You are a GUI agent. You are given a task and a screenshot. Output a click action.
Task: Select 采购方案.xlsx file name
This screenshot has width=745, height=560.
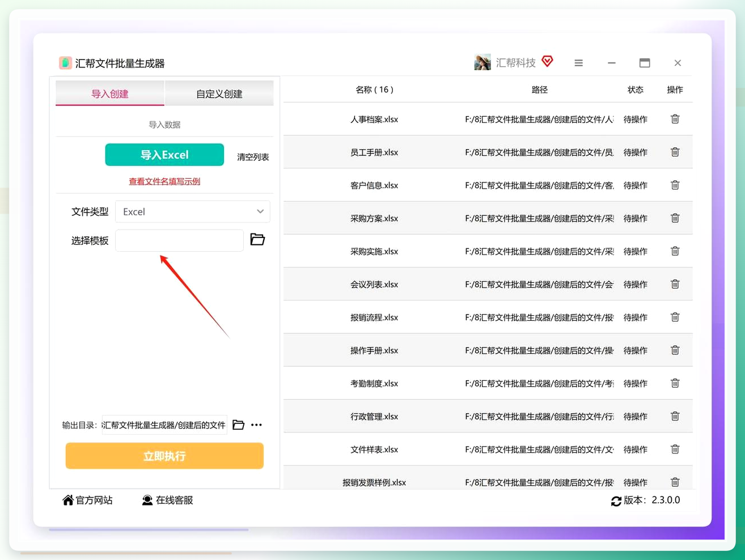click(374, 218)
